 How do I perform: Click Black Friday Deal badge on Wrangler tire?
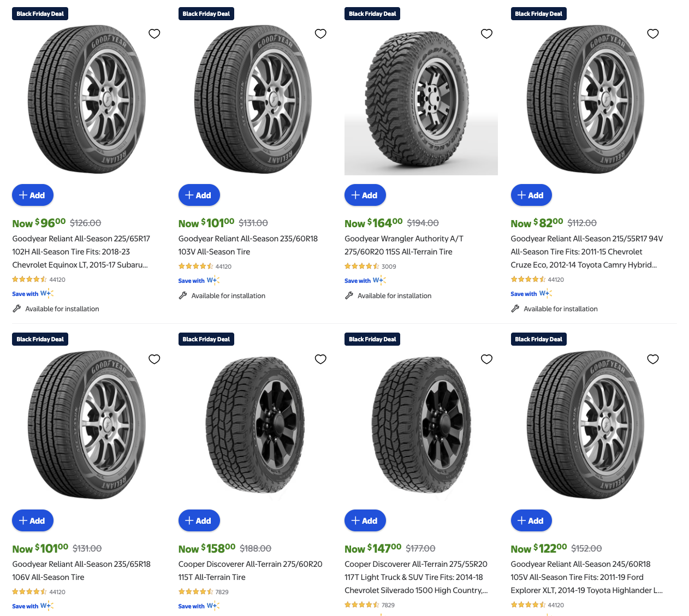pyautogui.click(x=372, y=14)
